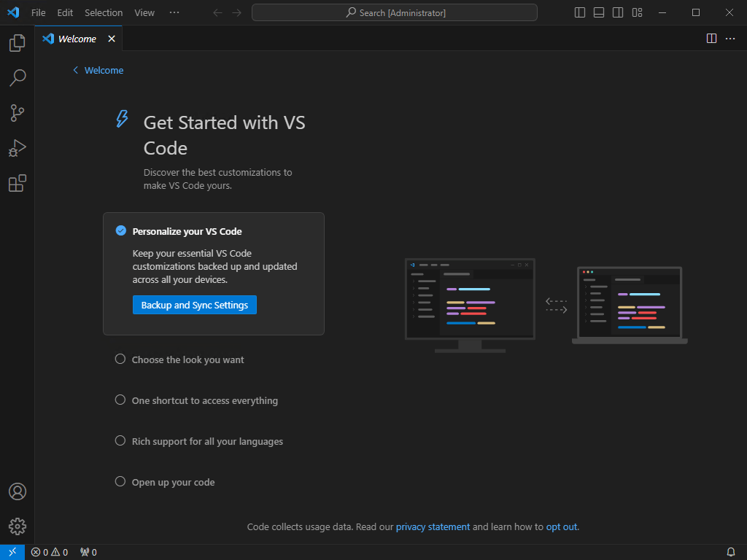Click the Backup and Sync Settings button
This screenshot has width=747, height=560.
(x=194, y=305)
